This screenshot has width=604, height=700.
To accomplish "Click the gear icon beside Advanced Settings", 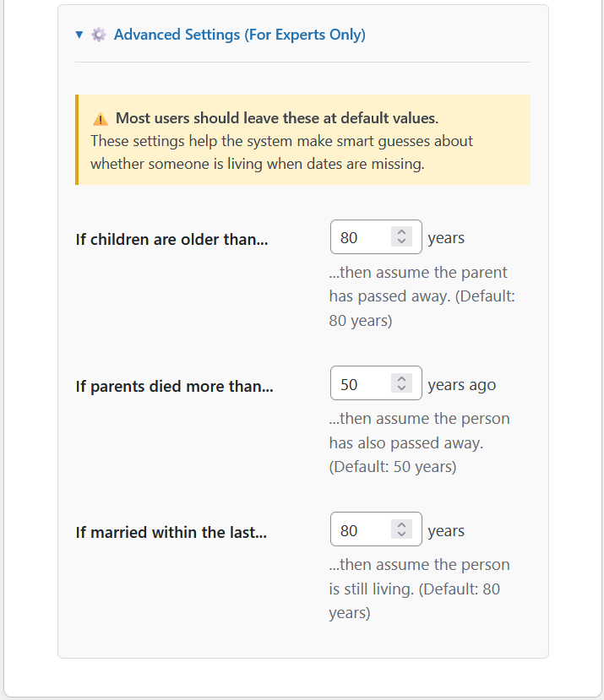I will [99, 35].
